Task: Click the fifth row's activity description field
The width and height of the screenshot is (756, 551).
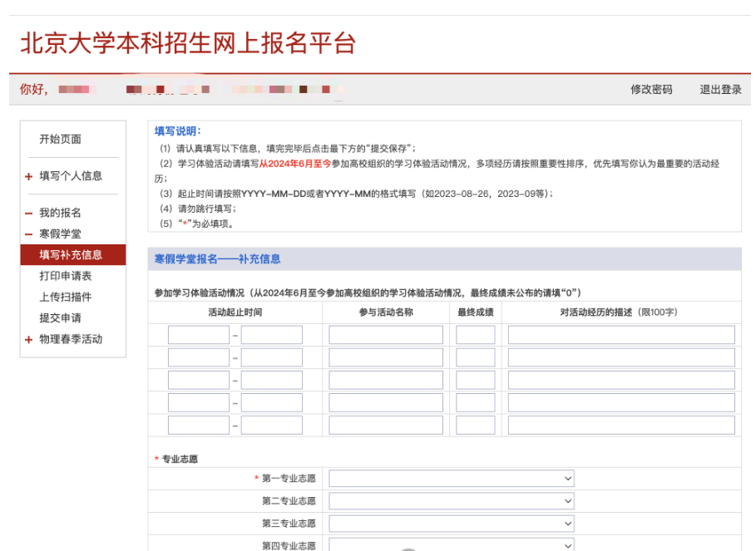Action: coord(621,426)
